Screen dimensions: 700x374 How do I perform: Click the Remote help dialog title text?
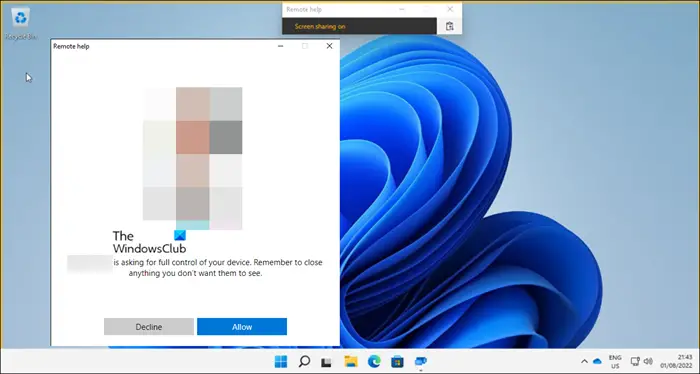tap(71, 46)
